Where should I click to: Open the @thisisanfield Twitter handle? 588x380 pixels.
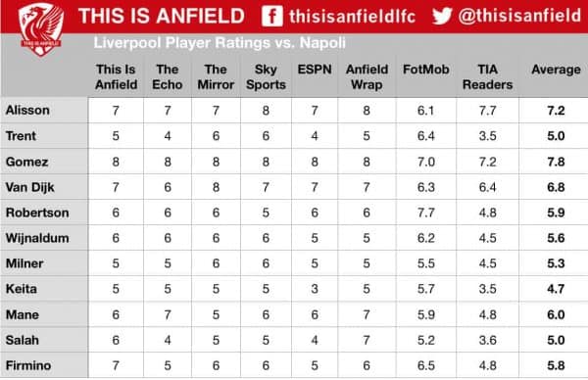pos(519,16)
